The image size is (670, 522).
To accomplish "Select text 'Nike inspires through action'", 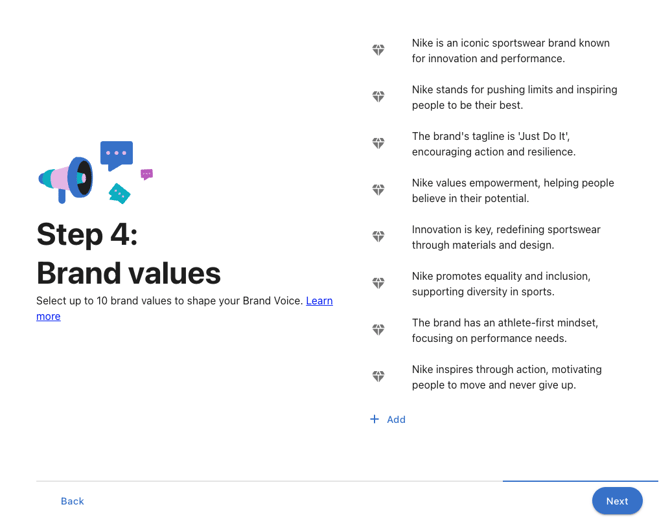I will click(507, 377).
